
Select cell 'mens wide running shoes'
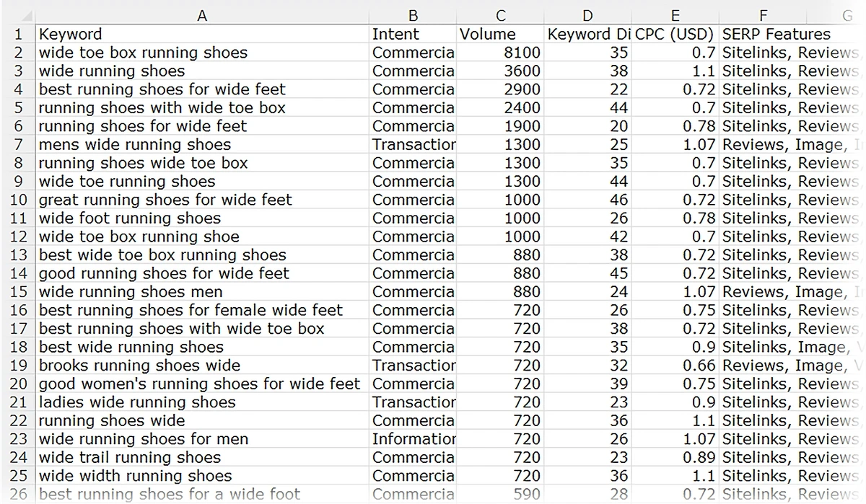(202, 144)
